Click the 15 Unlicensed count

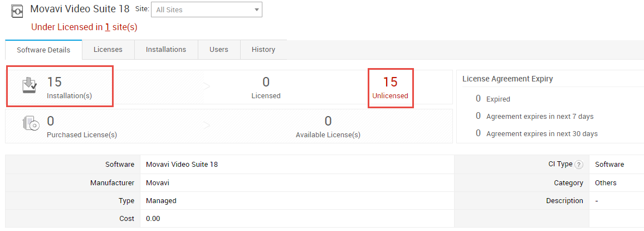pos(390,82)
